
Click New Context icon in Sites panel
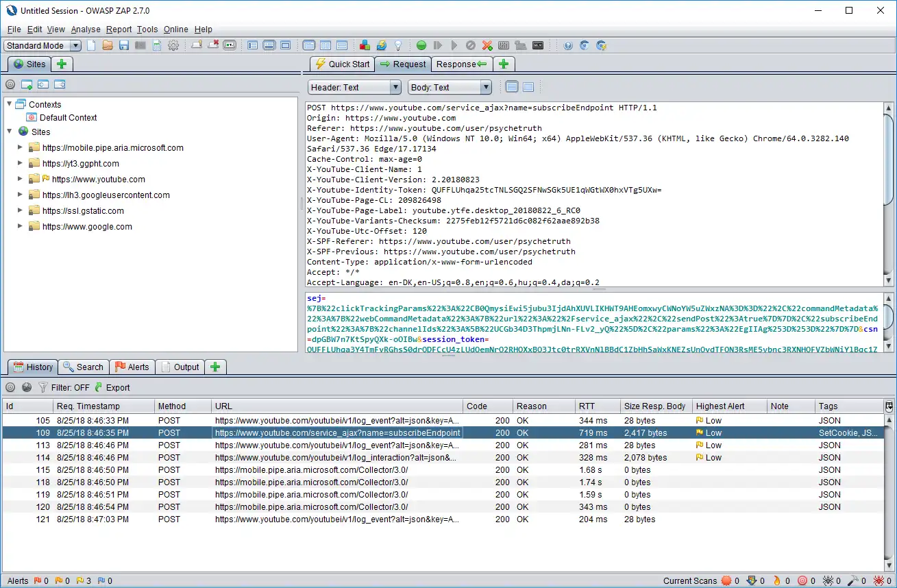pos(27,85)
